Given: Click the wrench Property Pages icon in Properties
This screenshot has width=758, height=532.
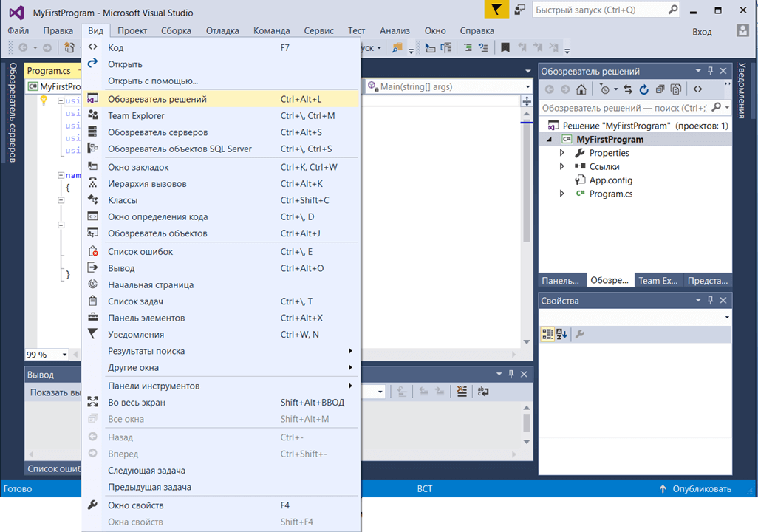Looking at the screenshot, I should pyautogui.click(x=580, y=334).
